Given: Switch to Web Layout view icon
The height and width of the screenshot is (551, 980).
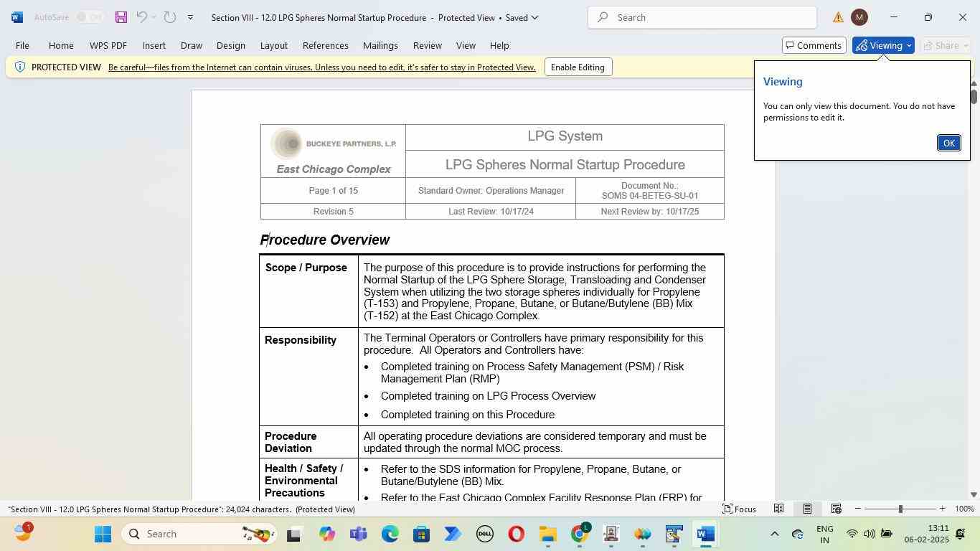Looking at the screenshot, I should pyautogui.click(x=836, y=509).
